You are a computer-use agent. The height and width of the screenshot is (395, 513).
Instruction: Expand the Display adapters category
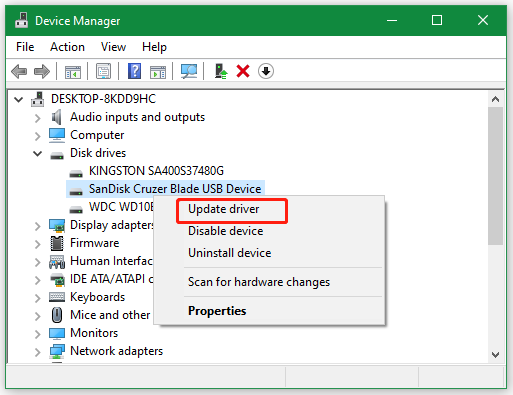(x=38, y=226)
